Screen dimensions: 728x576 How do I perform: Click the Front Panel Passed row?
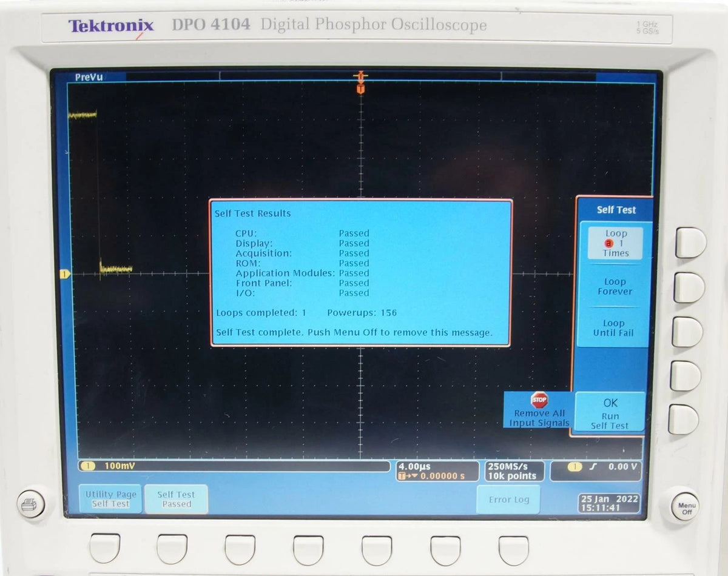[x=302, y=283]
